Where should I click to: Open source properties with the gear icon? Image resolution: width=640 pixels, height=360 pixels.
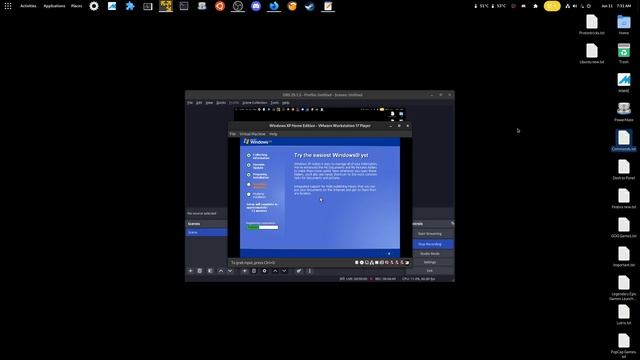[264, 271]
